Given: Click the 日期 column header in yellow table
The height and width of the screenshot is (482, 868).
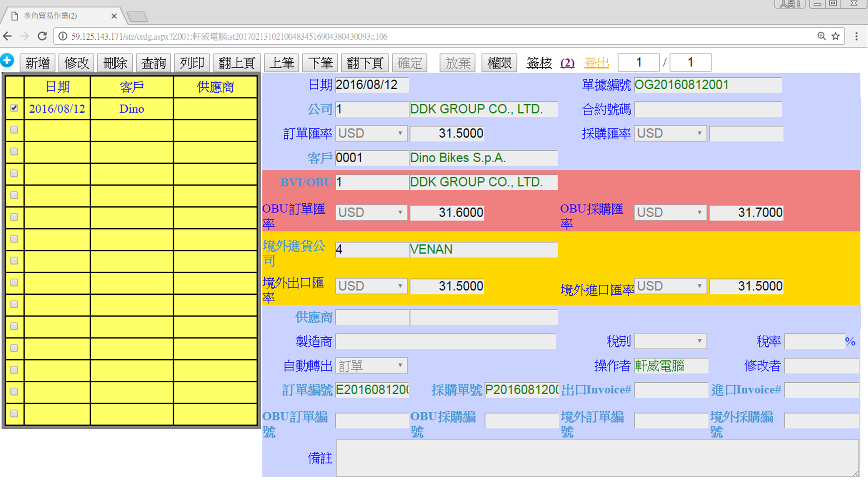Looking at the screenshot, I should coord(57,87).
